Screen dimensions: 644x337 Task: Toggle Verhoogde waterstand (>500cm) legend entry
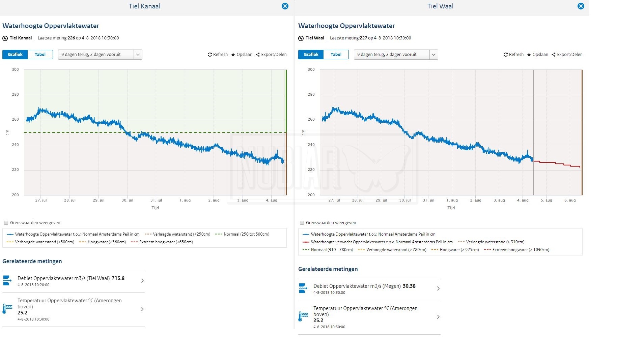pos(40,242)
